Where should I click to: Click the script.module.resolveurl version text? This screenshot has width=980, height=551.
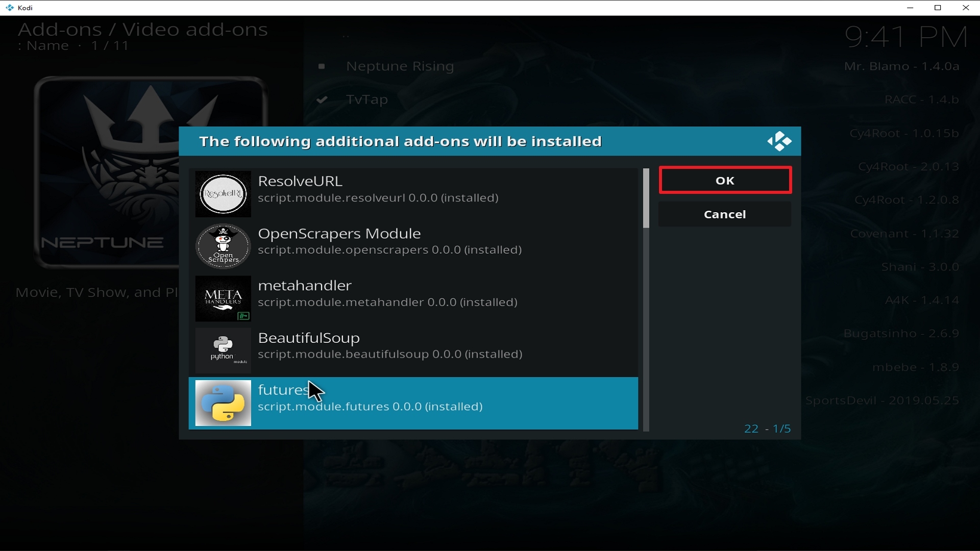coord(378,198)
